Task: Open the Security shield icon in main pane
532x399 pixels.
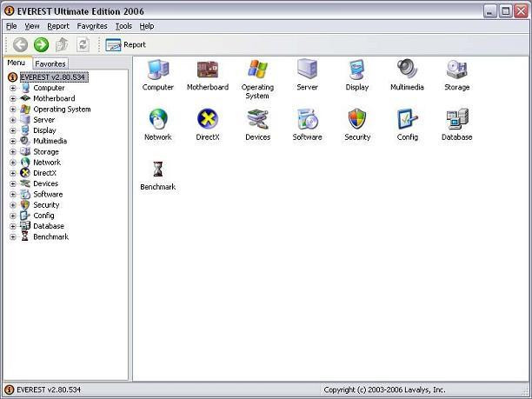Action: pos(357,119)
